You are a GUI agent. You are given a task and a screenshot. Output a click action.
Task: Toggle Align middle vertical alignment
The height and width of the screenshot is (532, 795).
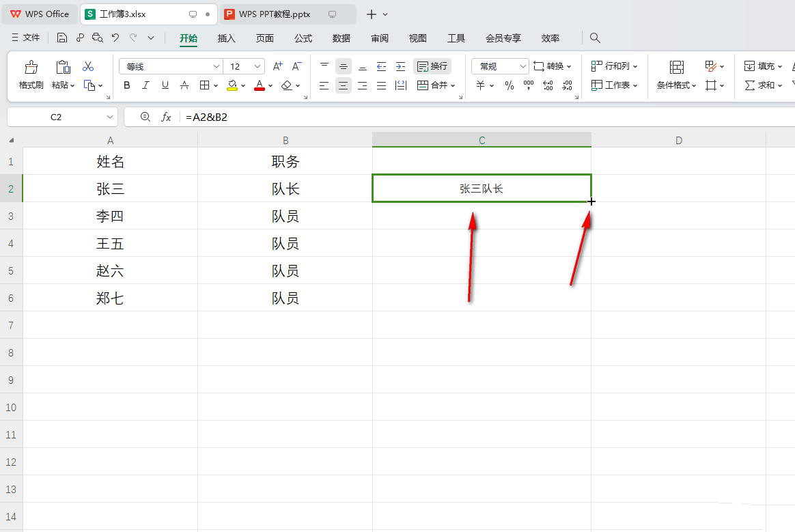click(x=344, y=66)
